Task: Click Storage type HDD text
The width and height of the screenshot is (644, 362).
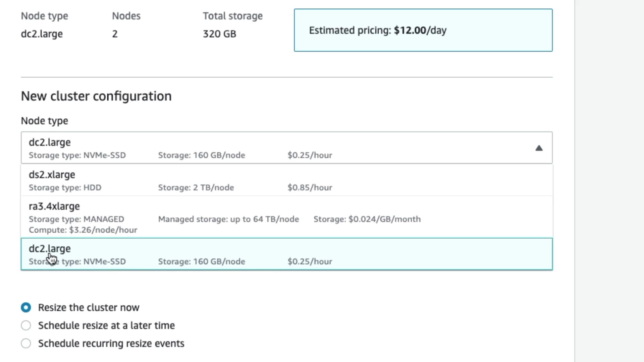Action: pyautogui.click(x=65, y=187)
